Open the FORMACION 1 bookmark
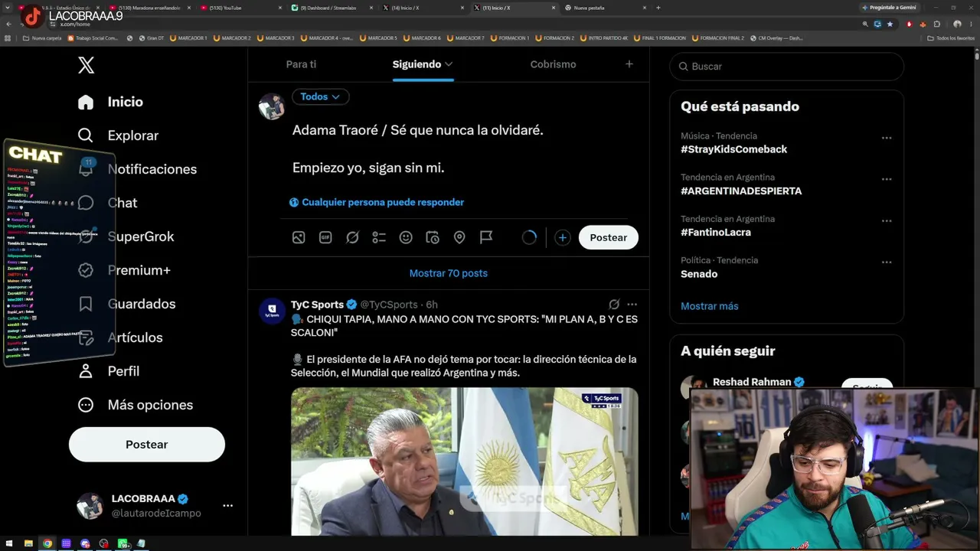980x551 pixels. point(509,37)
